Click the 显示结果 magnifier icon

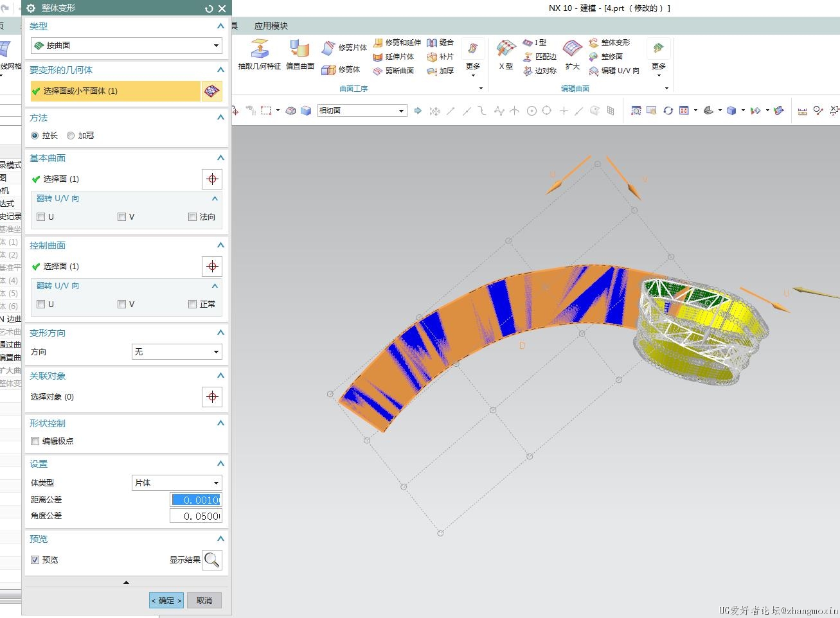[212, 560]
